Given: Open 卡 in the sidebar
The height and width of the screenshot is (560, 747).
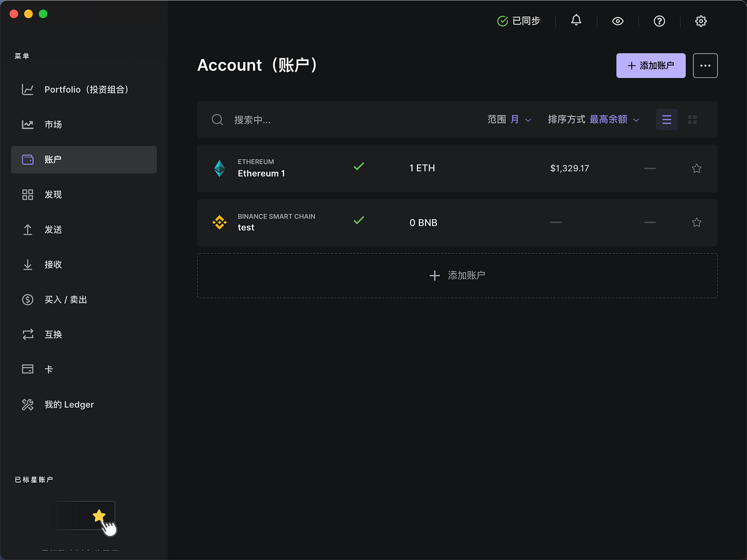Looking at the screenshot, I should tap(84, 370).
